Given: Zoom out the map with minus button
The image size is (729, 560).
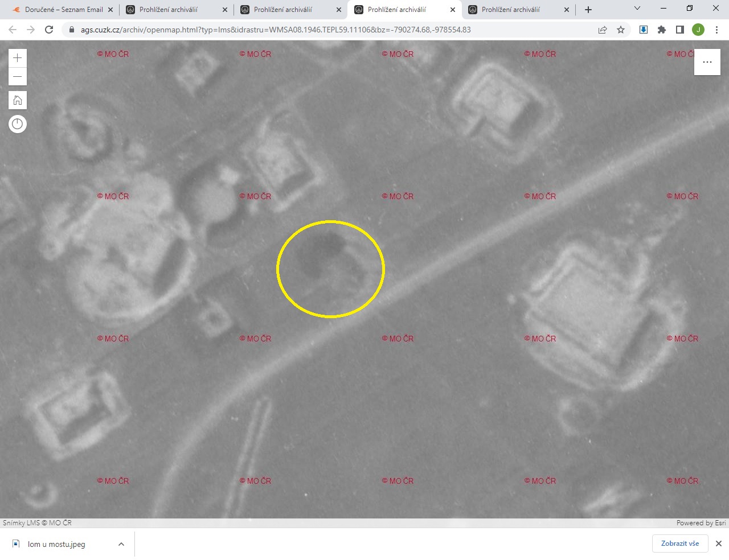Looking at the screenshot, I should pos(18,77).
